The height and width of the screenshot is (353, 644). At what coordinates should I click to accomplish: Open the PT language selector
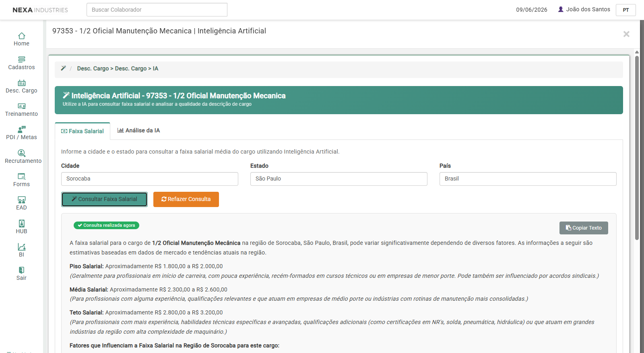[x=626, y=10]
